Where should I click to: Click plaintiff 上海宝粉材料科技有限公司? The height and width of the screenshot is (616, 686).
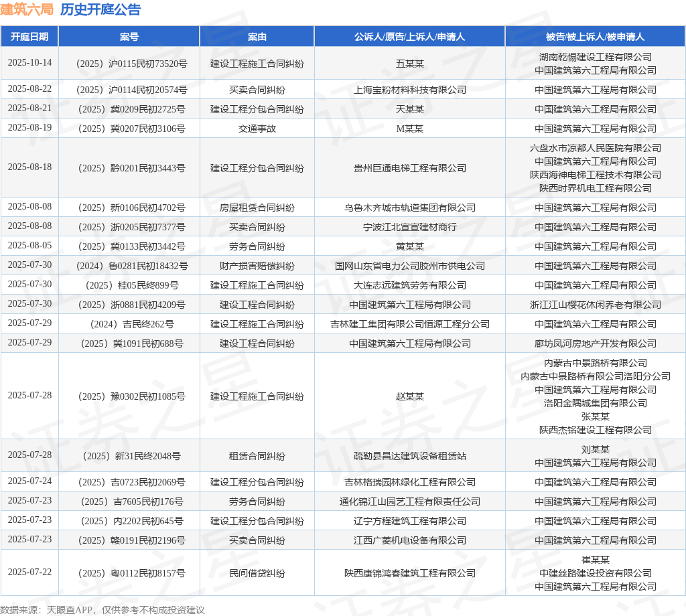[410, 90]
